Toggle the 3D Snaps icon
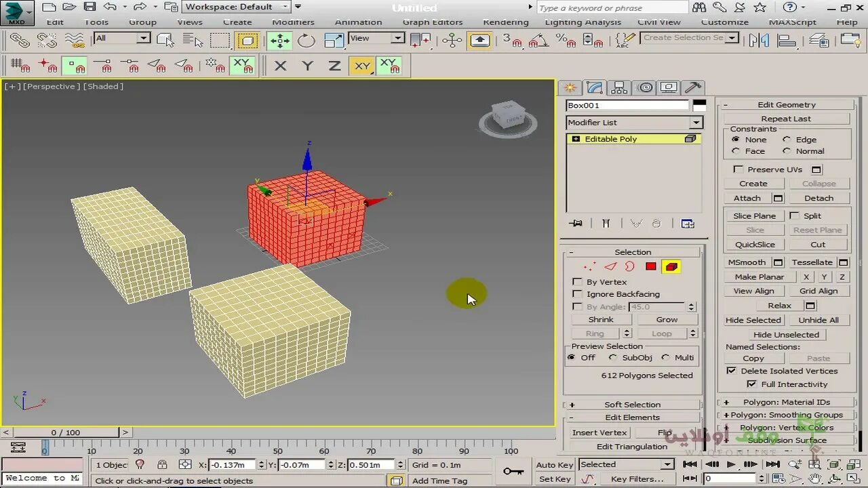 click(512, 41)
